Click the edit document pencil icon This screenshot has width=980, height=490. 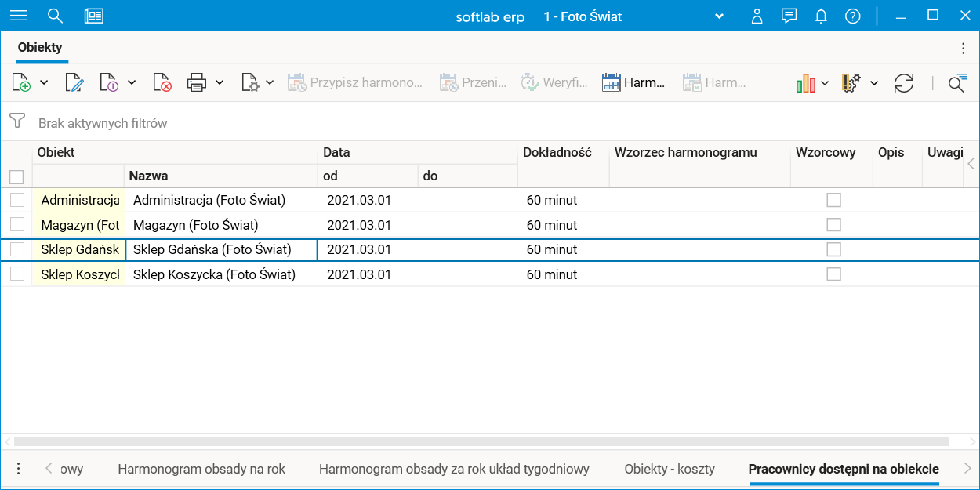click(x=74, y=82)
